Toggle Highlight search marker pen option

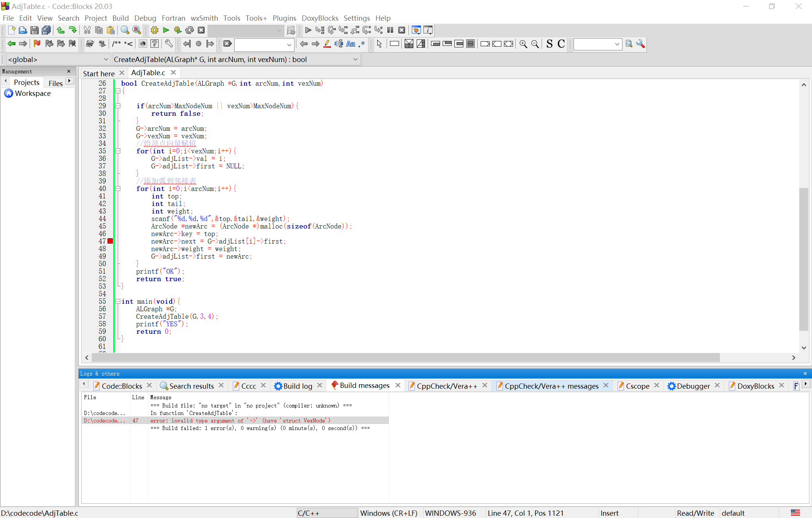click(327, 44)
